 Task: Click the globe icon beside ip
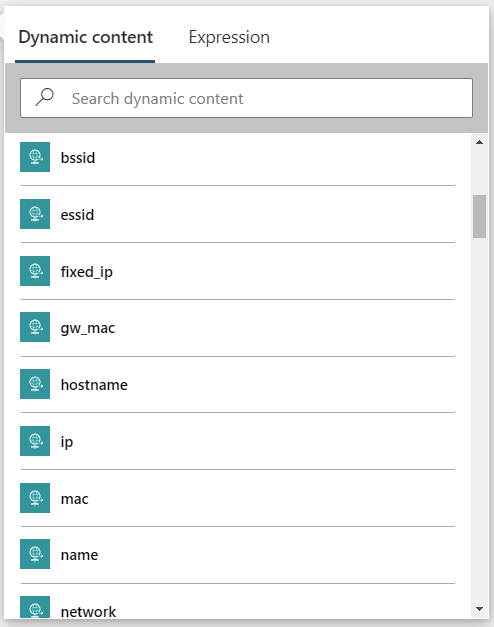click(x=35, y=441)
